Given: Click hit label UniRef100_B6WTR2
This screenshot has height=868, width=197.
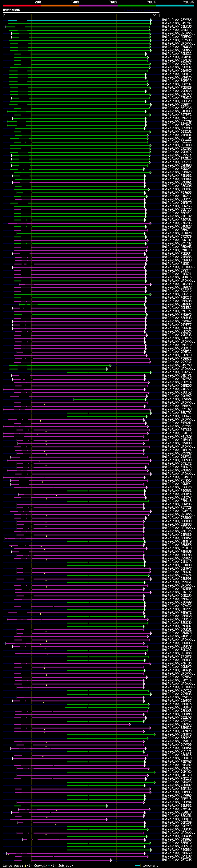Looking at the screenshot, I should pos(177,413).
